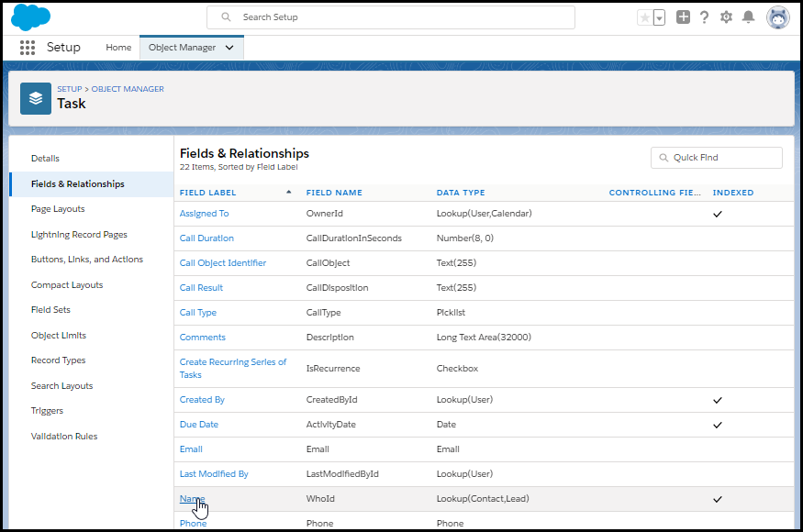Click the Quick Find magnifier icon

tap(664, 158)
